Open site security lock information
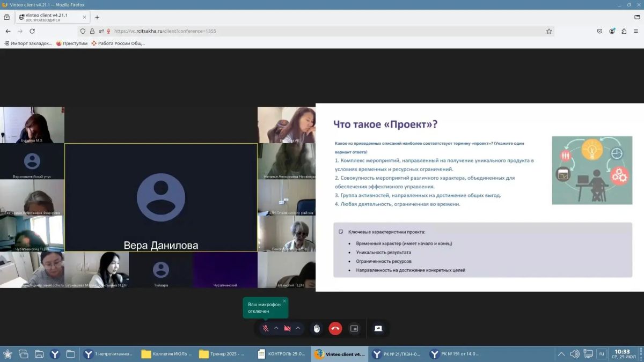Viewport: 644px width, 362px height. 92,31
